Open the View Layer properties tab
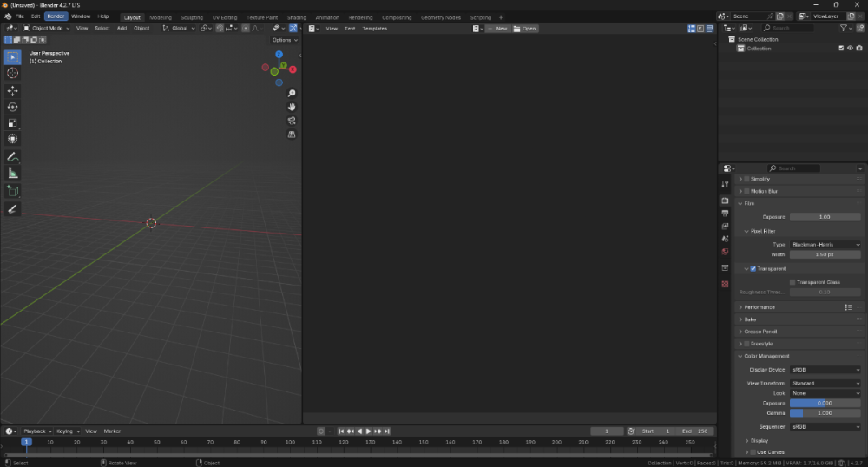868x467 pixels. [725, 226]
